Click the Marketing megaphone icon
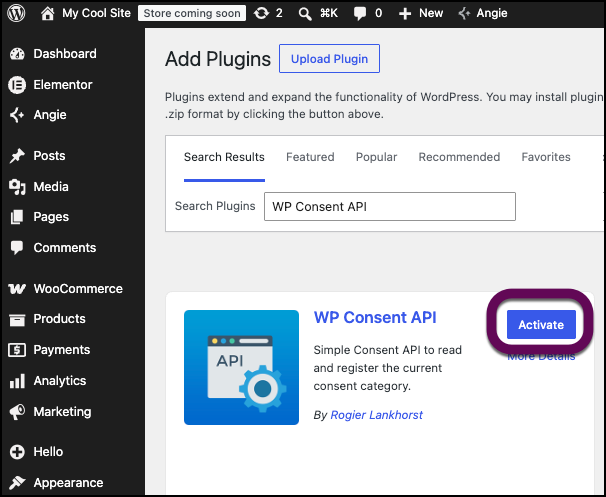This screenshot has height=497, width=606. [17, 412]
